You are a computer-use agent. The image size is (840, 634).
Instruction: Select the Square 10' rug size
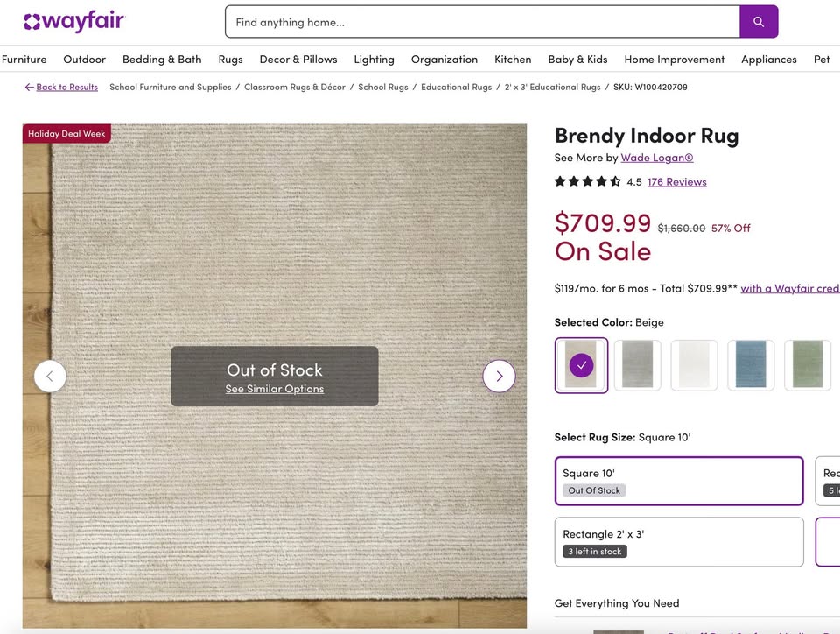pyautogui.click(x=678, y=481)
